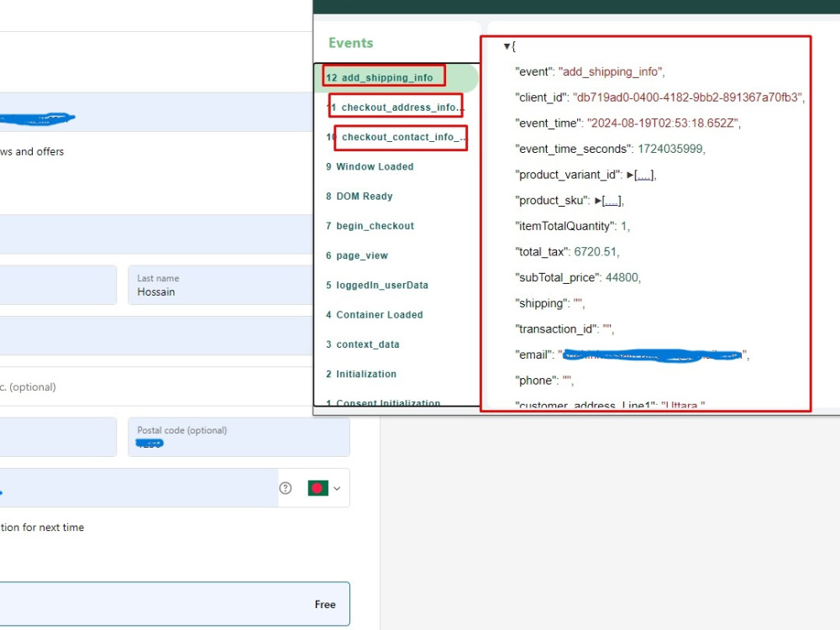Screen dimensions: 840x630
Task: Click the Postal code optional field
Action: (x=239, y=436)
